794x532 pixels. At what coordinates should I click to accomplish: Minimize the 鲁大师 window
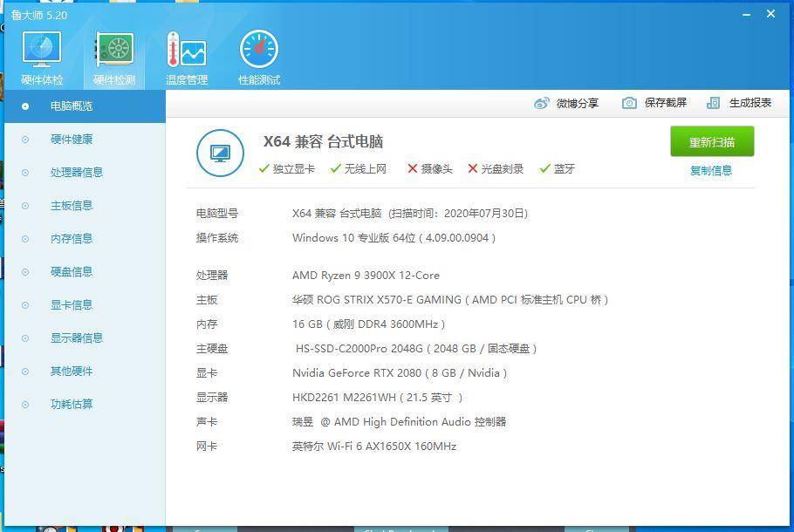click(746, 15)
